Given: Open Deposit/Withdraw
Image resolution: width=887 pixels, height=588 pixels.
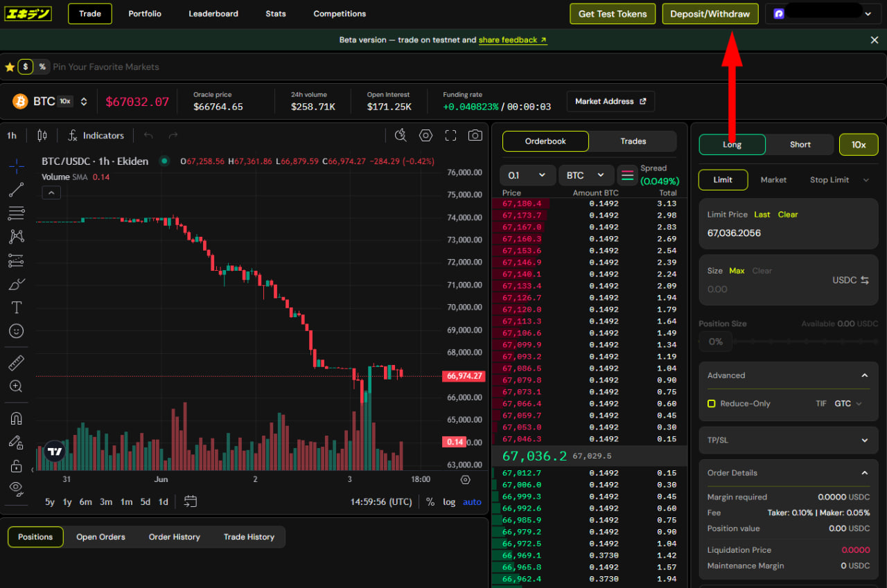Looking at the screenshot, I should (710, 14).
